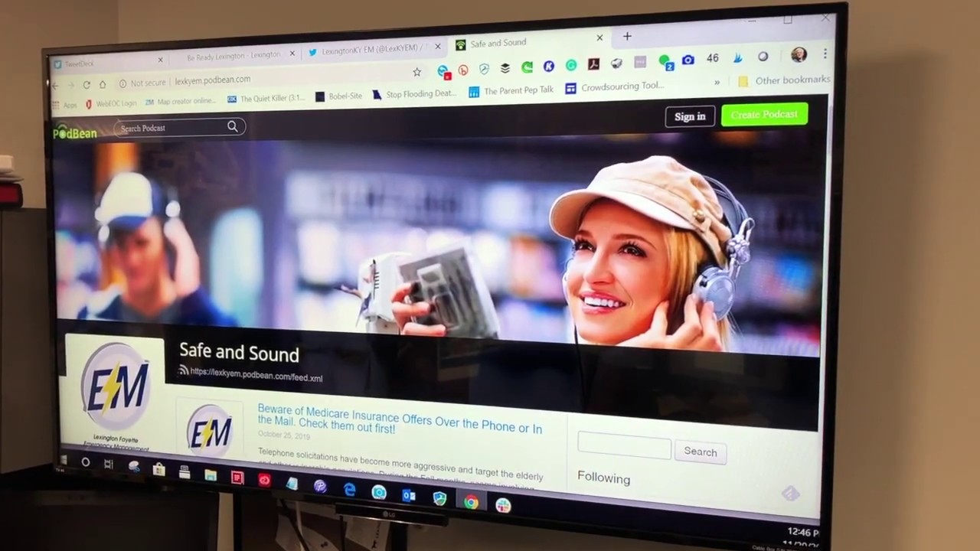Click the RSS feed icon under Safe and Sound
The width and height of the screenshot is (980, 551).
click(x=184, y=370)
